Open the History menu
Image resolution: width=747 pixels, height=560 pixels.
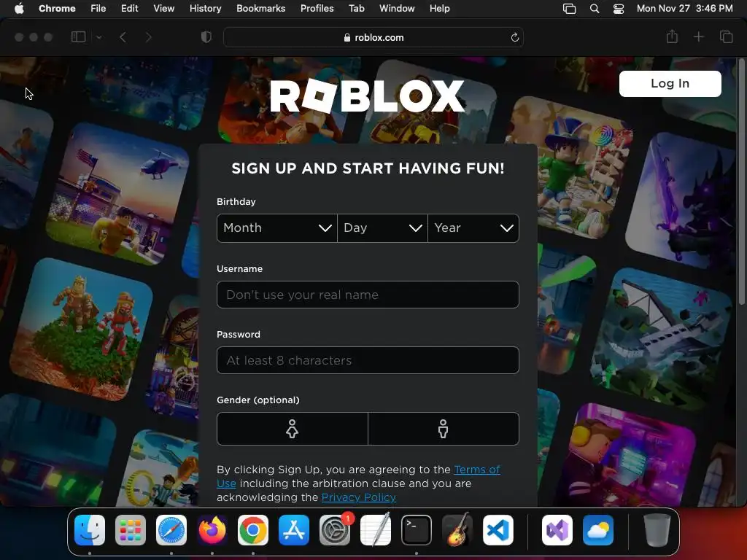tap(205, 8)
